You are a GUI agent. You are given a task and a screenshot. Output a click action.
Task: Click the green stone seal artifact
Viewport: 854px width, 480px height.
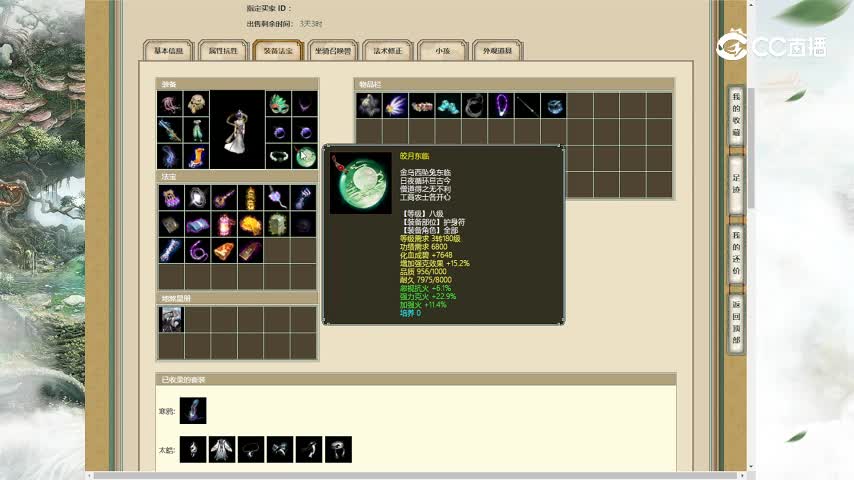click(277, 224)
